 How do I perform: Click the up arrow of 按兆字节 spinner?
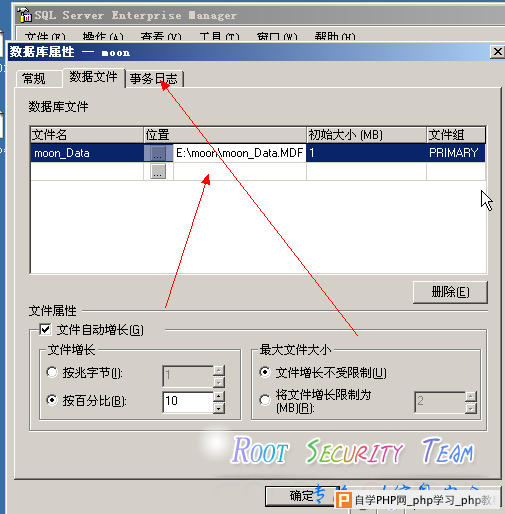point(218,370)
